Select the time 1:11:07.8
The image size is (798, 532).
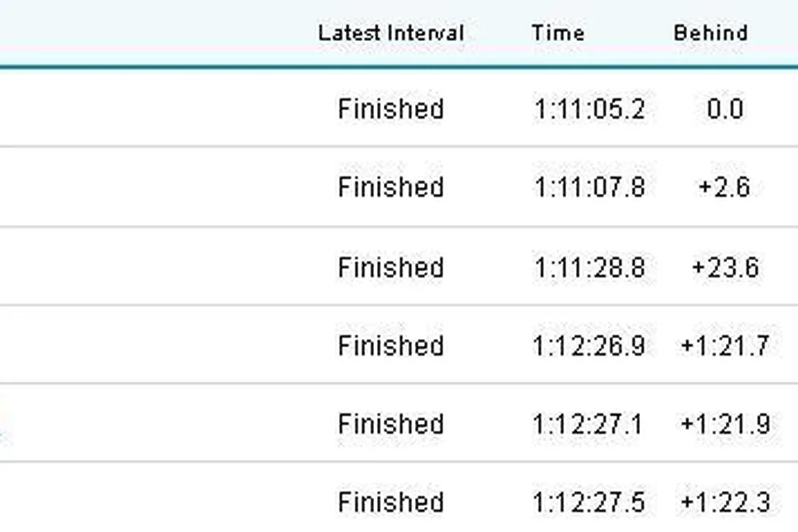[589, 187]
